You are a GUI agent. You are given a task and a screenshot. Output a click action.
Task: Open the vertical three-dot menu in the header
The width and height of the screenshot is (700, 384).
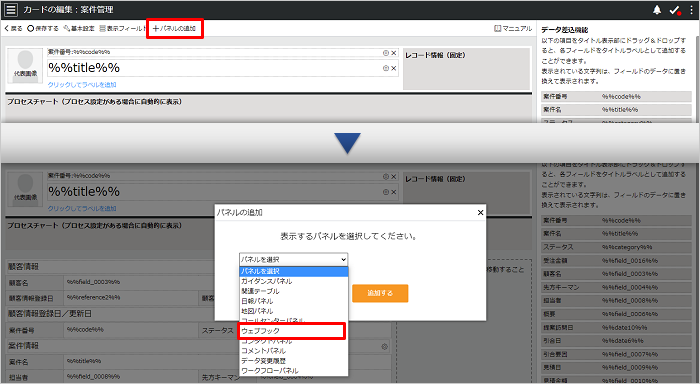[692, 10]
